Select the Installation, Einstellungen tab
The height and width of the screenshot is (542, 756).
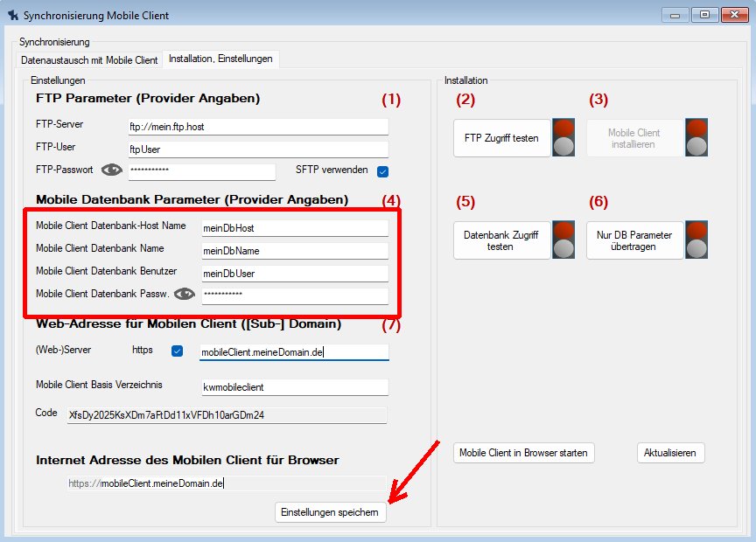(x=220, y=59)
